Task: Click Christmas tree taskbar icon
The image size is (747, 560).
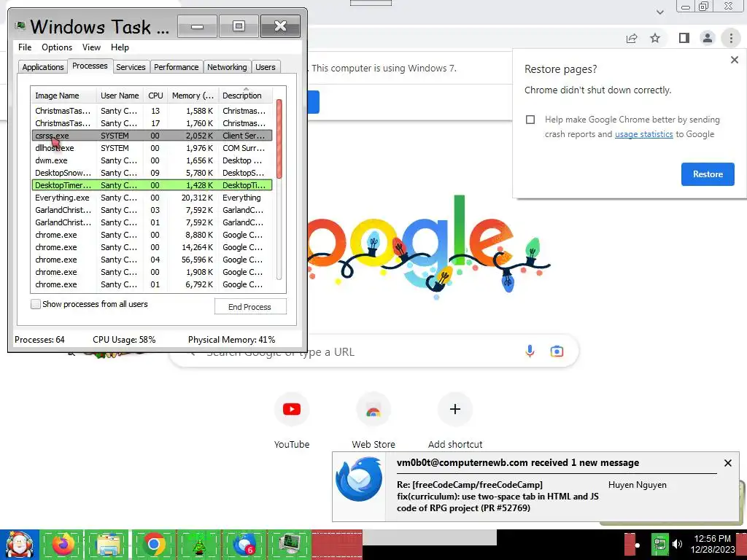Action: point(198,544)
